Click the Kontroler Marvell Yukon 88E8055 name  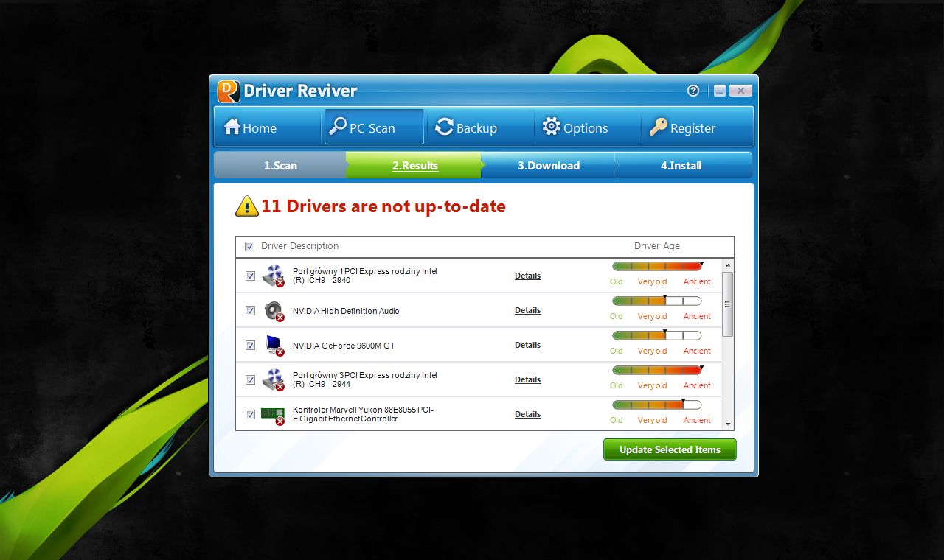point(363,414)
